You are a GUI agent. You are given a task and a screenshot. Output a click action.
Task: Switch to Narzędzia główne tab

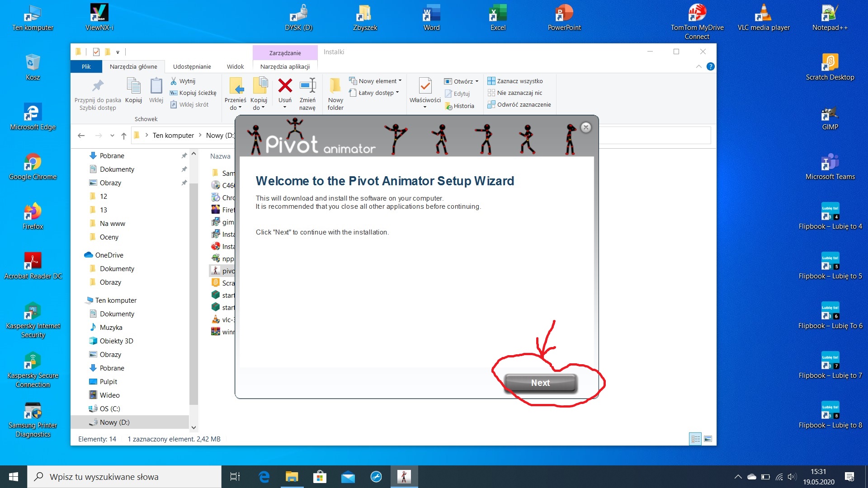[133, 66]
